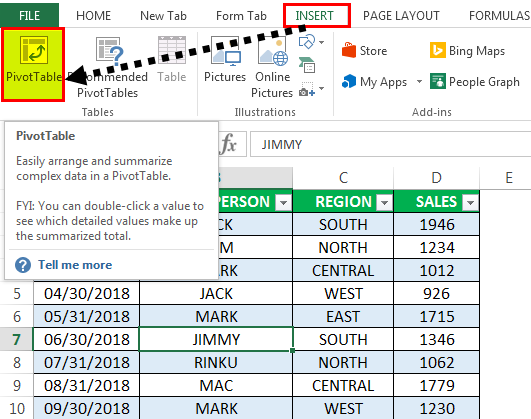Select the cell with date 09/30/2018
Viewport: 531px width, 419px height.
point(86,408)
